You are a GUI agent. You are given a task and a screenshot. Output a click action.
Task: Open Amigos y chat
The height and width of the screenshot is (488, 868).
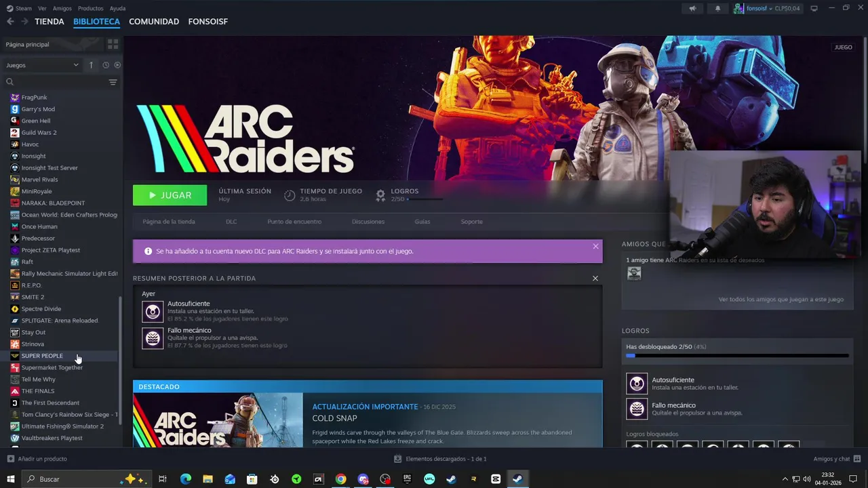click(837, 459)
